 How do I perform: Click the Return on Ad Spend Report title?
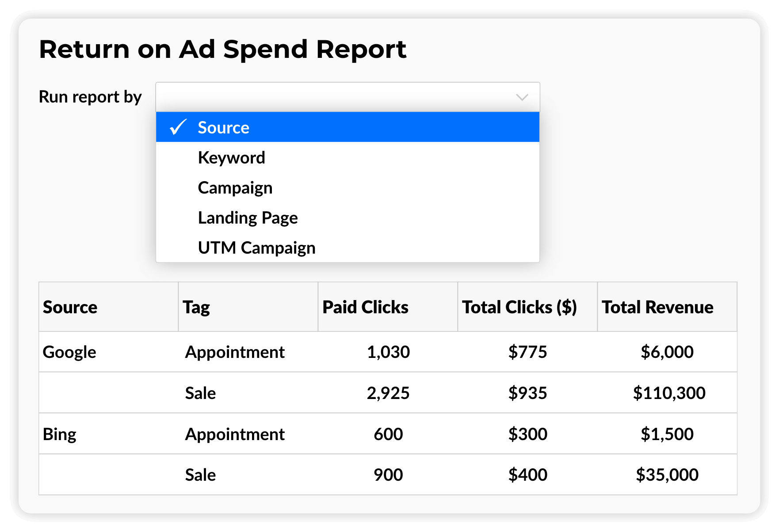click(x=222, y=49)
